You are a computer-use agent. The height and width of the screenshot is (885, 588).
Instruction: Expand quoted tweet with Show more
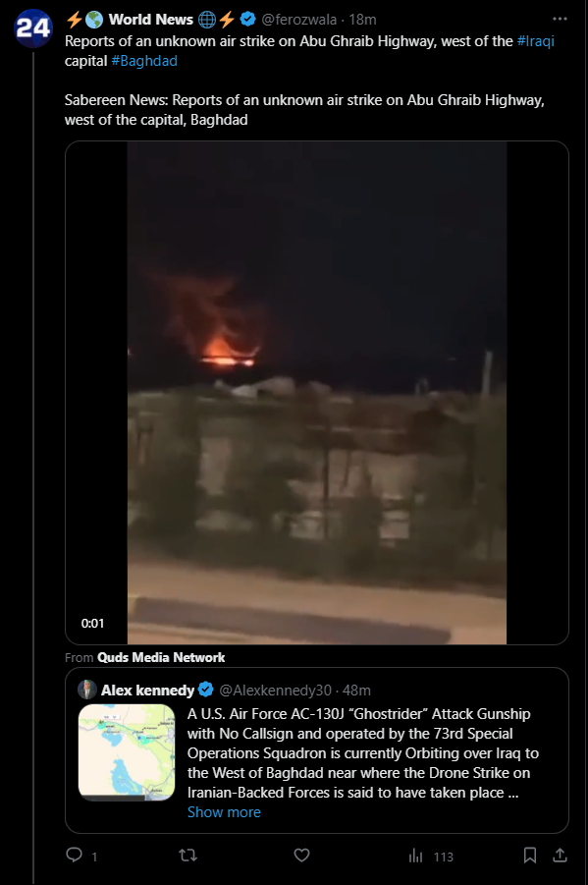224,811
